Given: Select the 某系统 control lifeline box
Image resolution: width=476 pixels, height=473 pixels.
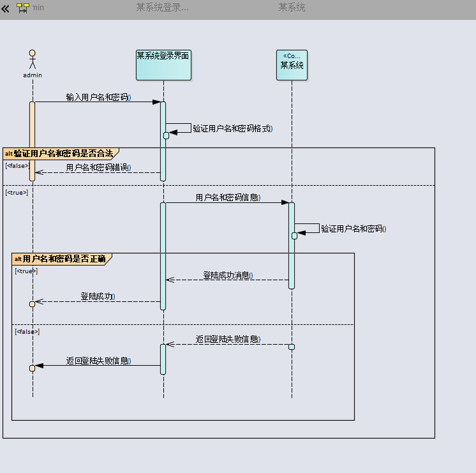Looking at the screenshot, I should point(292,65).
